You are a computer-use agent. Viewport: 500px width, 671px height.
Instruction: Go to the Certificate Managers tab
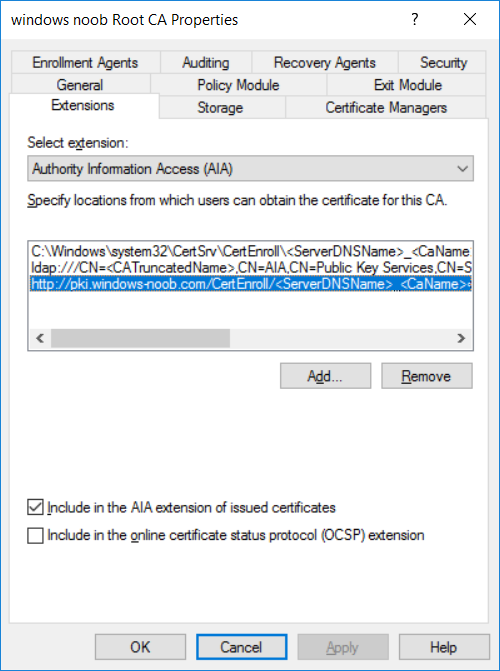click(x=386, y=107)
